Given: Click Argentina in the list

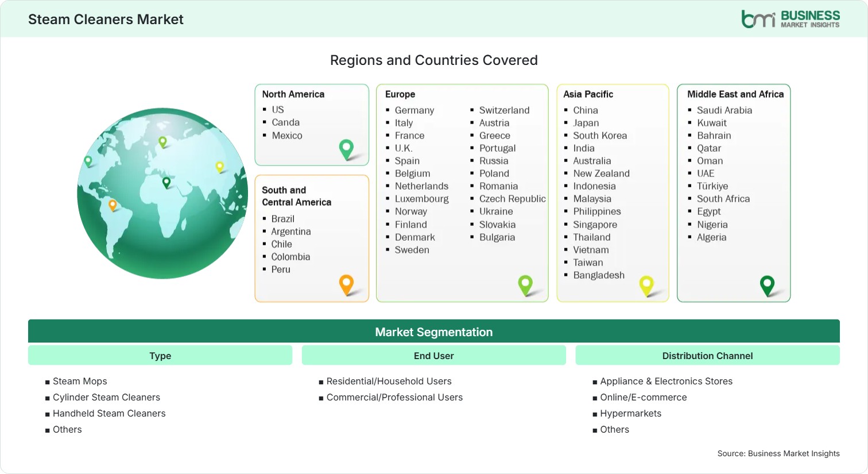Looking at the screenshot, I should point(291,232).
